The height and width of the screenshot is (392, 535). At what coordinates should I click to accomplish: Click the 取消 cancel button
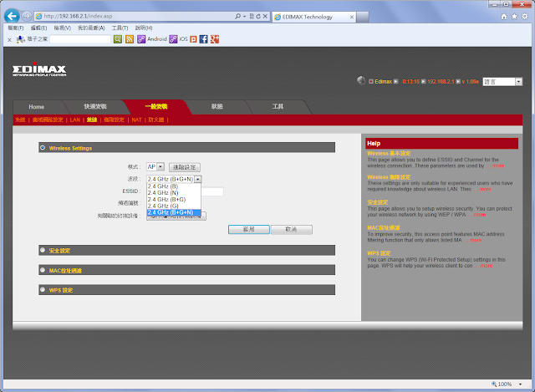point(292,229)
